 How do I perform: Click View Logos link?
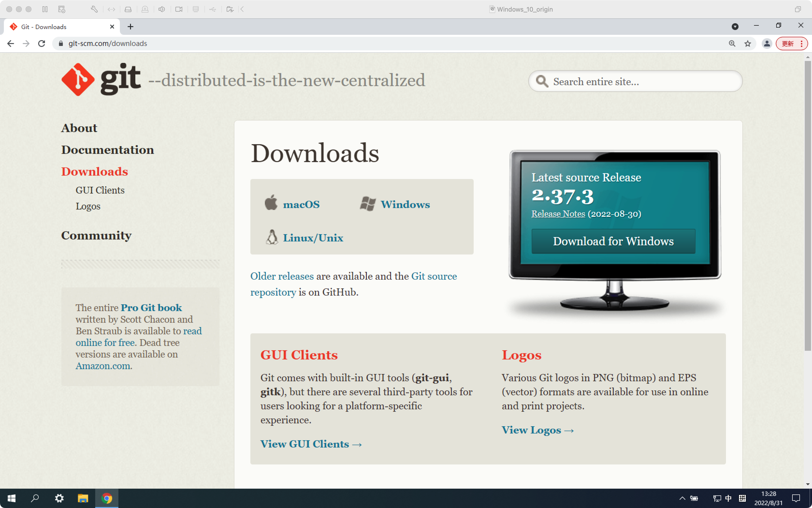coord(537,430)
